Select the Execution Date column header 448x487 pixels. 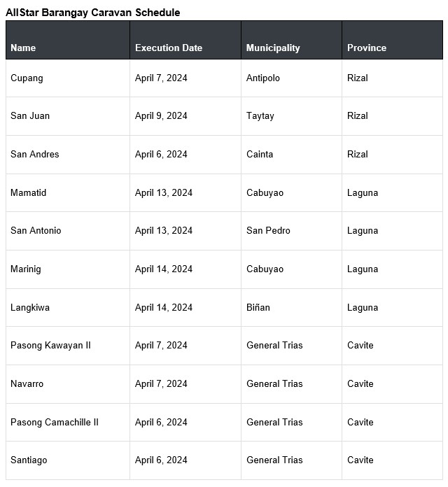click(168, 48)
